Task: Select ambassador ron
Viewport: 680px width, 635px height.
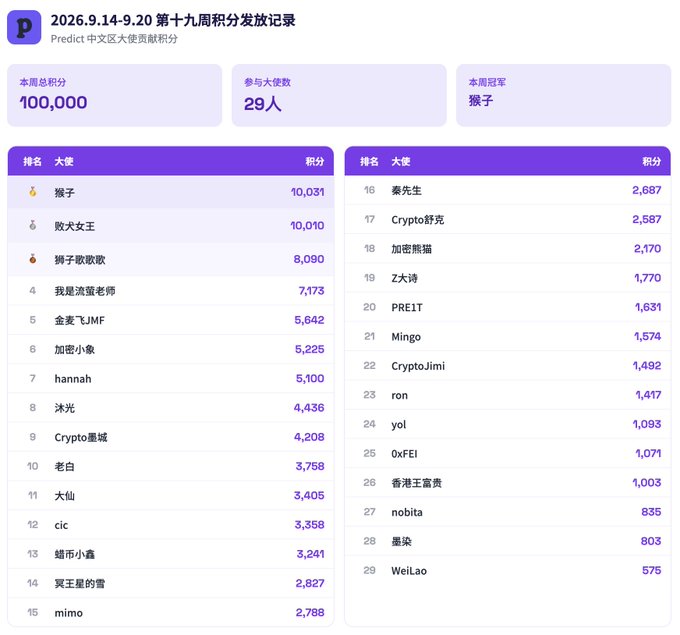Action: (399, 396)
